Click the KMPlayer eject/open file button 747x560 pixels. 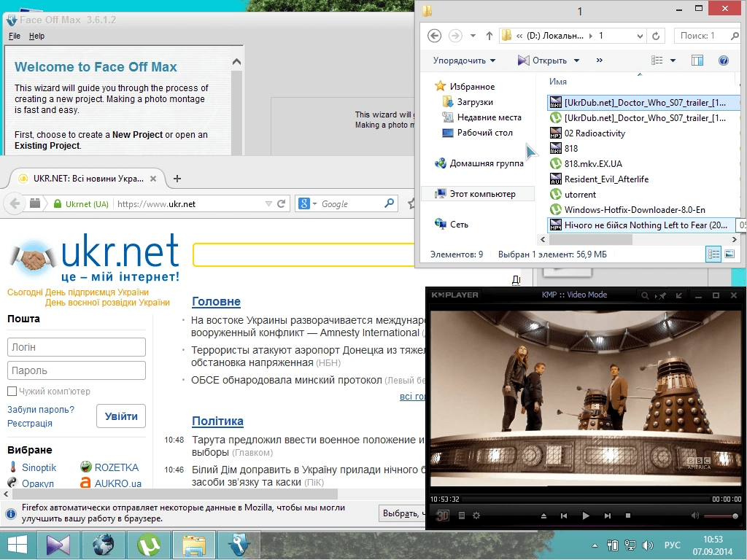[543, 516]
